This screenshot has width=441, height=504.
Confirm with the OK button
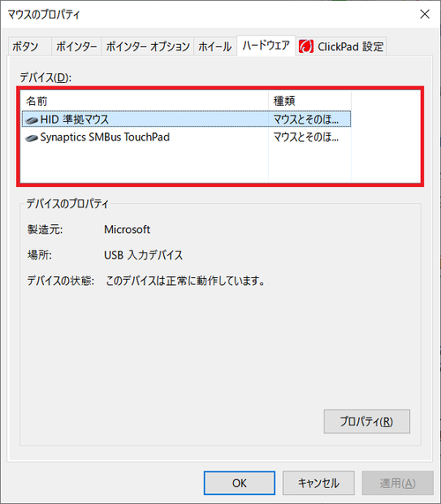239,483
